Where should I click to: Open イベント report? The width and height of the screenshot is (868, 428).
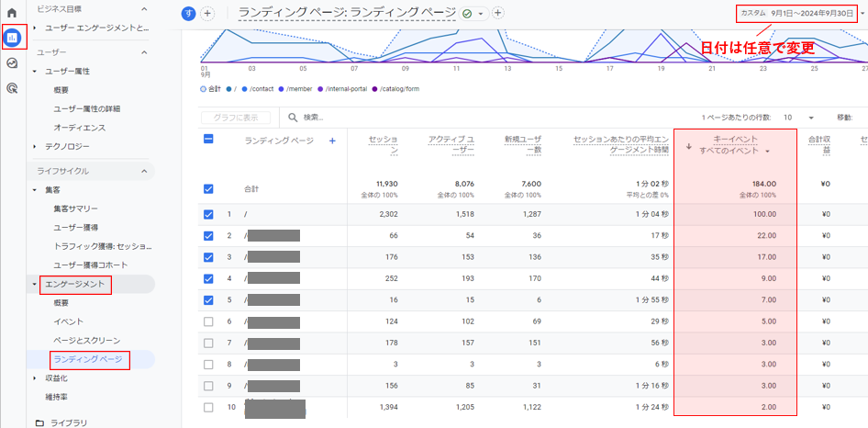pyautogui.click(x=69, y=321)
